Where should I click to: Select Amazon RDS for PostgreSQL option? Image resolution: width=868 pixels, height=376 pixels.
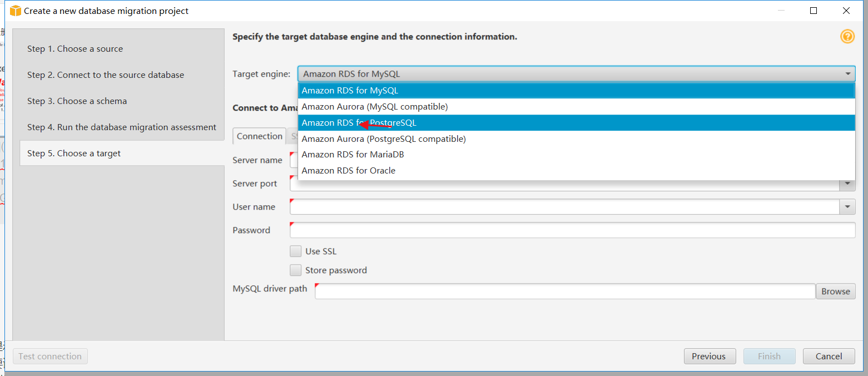coord(359,123)
